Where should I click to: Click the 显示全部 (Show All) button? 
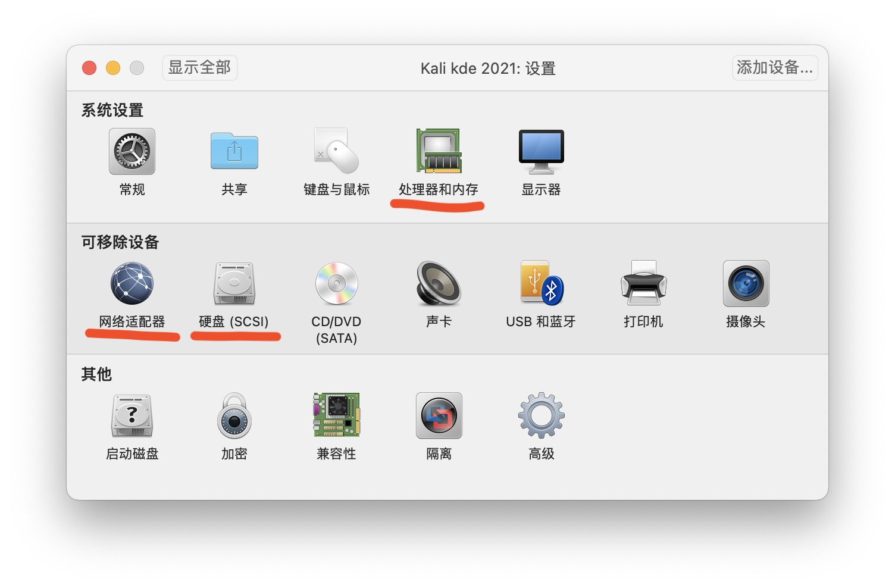pyautogui.click(x=200, y=68)
